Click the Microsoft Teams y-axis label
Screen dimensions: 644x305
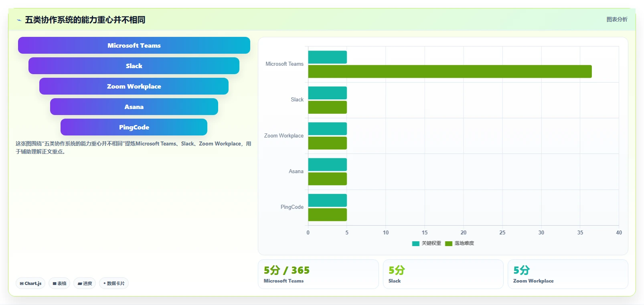284,64
